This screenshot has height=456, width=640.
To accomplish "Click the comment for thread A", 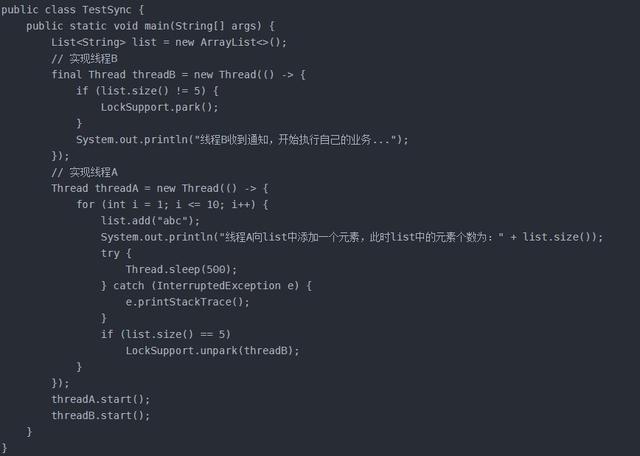I will 84,172.
